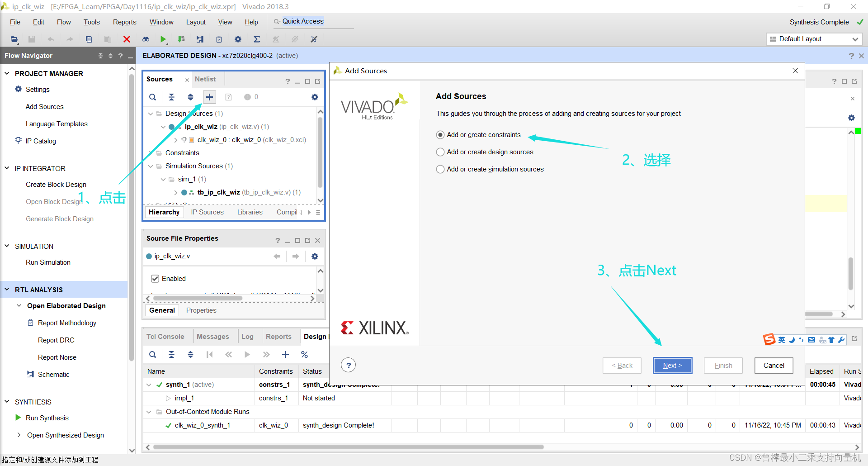Image resolution: width=868 pixels, height=466 pixels.
Task: Collapse the IP INTEGRATOR section
Action: click(x=7, y=168)
